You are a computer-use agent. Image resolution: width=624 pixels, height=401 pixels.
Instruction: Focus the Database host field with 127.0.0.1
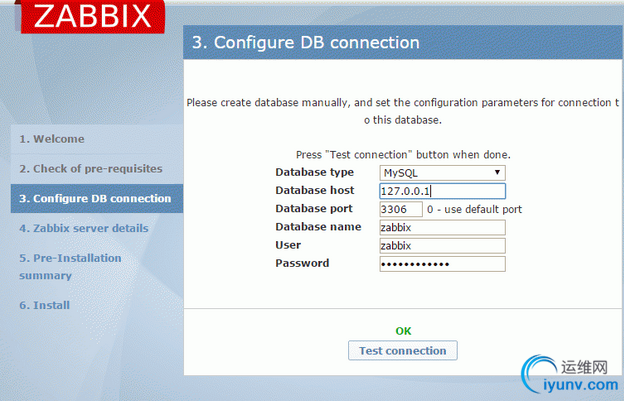442,191
